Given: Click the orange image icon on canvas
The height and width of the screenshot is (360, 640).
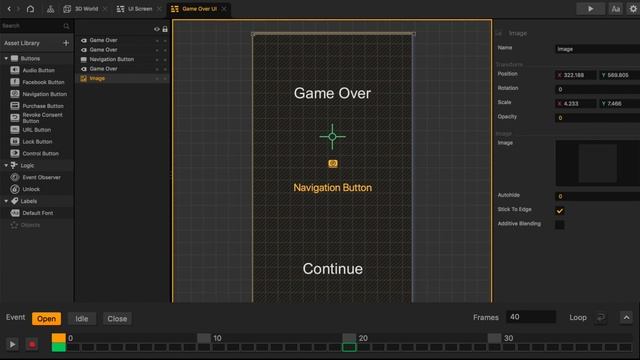Looking at the screenshot, I should pyautogui.click(x=333, y=164).
